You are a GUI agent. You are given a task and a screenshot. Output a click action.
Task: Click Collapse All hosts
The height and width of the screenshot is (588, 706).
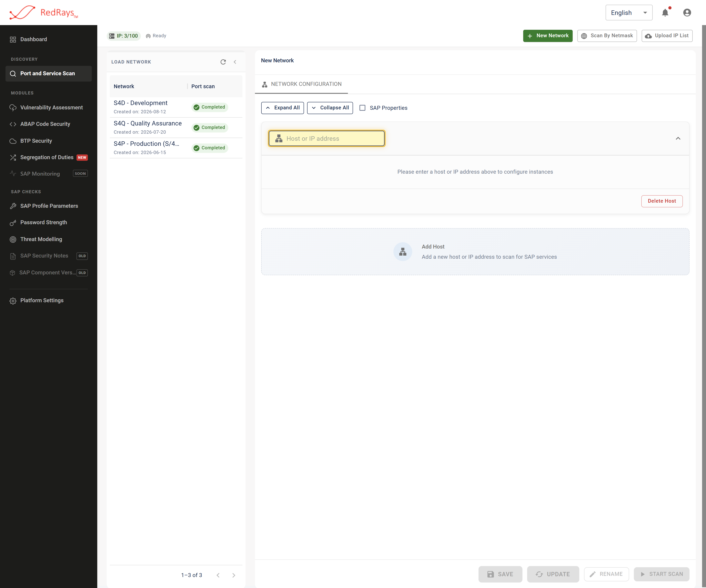330,108
